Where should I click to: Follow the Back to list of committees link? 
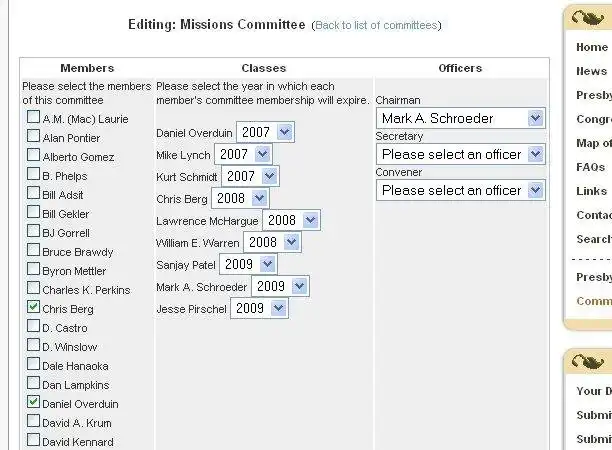(376, 25)
